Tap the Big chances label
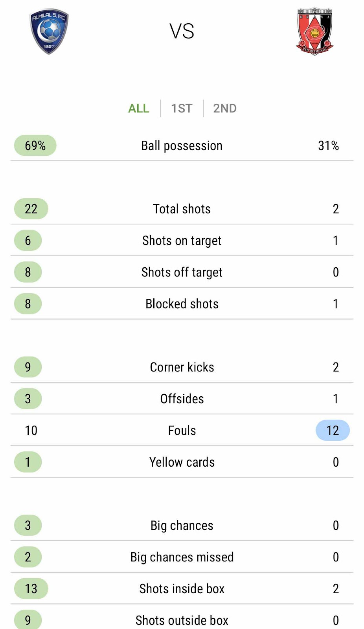The image size is (364, 629). pos(182,526)
